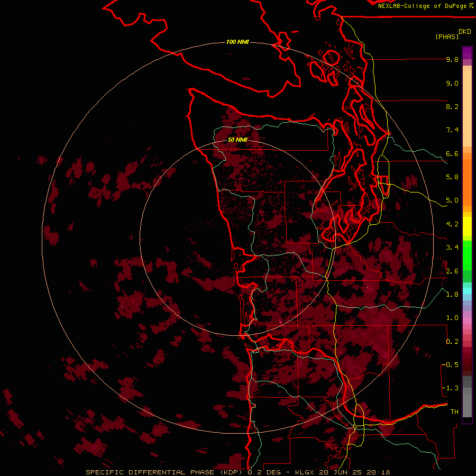Click the light peach color bar segment
Screen dimensions: 476x476
click(467, 108)
